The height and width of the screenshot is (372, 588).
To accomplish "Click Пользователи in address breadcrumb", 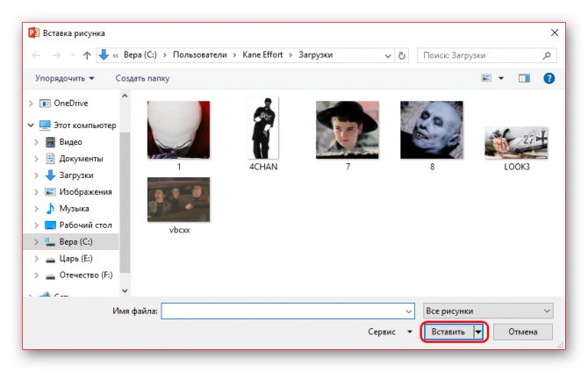I will (x=200, y=54).
